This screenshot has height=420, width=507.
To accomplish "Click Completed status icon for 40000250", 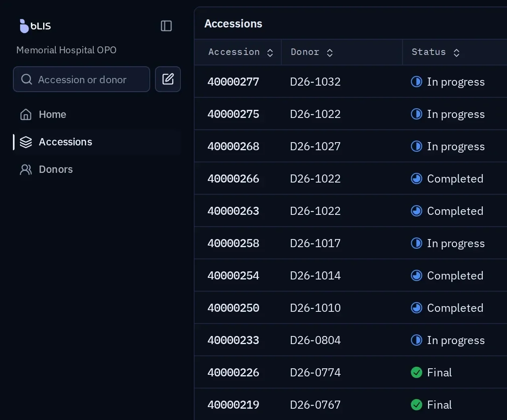I will (417, 308).
